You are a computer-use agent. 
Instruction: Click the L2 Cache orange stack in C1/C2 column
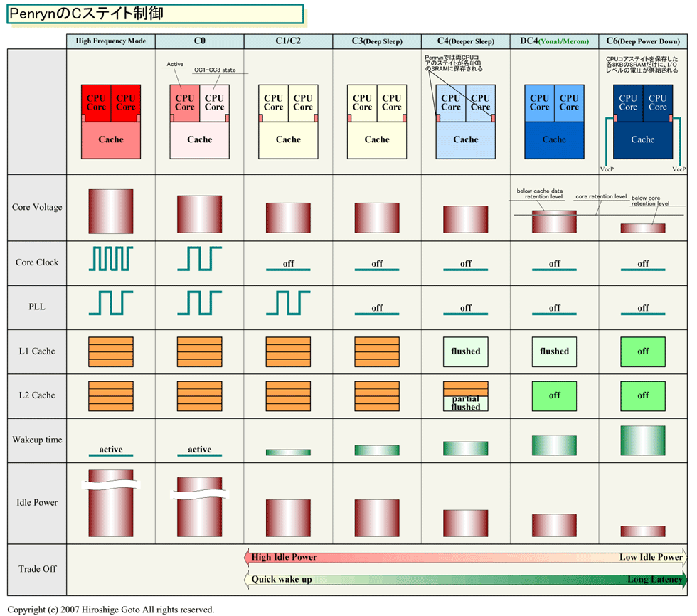[288, 396]
